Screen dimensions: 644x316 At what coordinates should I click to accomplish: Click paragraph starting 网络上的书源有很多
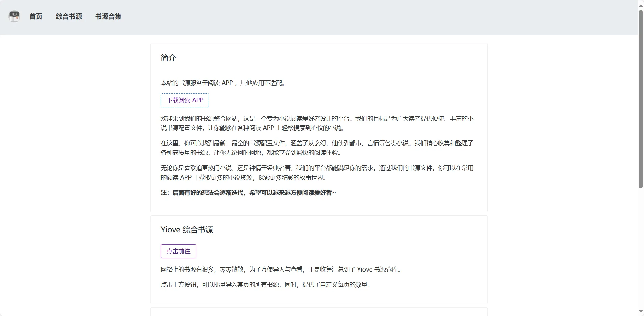click(282, 270)
